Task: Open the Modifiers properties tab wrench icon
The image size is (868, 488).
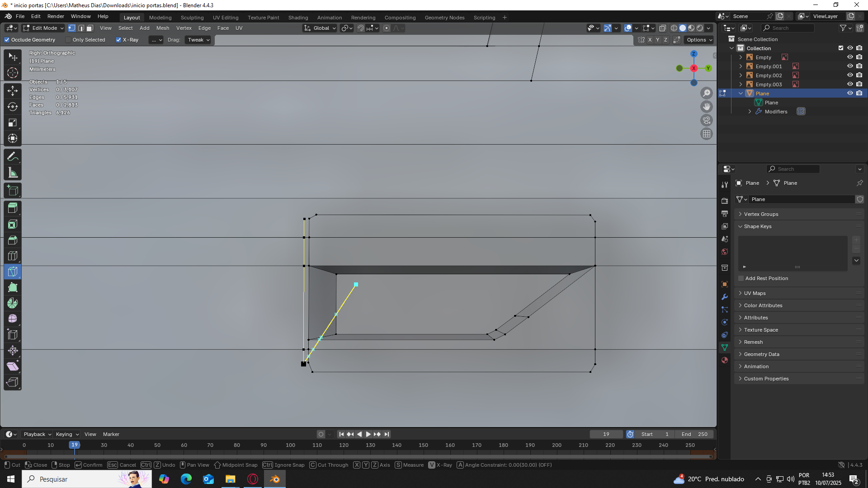Action: 725,297
